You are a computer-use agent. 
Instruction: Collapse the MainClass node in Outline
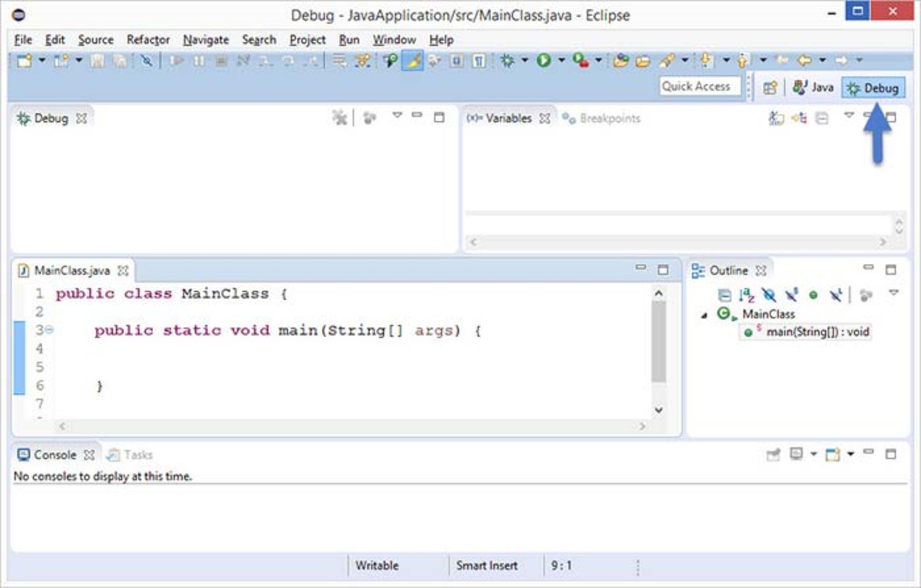point(704,315)
